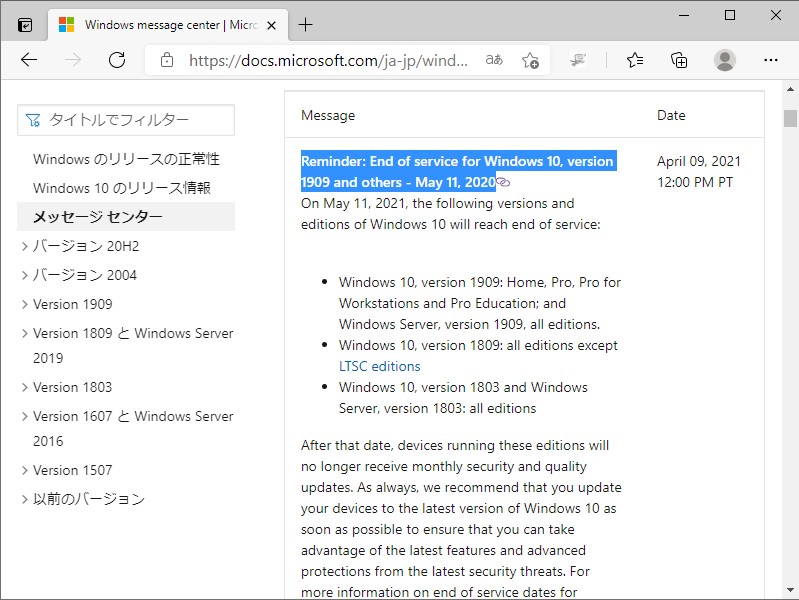
Task: Click the page scrollbar down arrow
Action: tap(790, 590)
